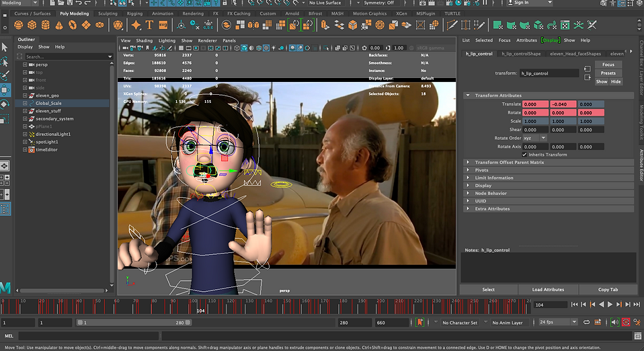Create a polygon cone from the shelf
644x351 pixels.
coord(59,25)
